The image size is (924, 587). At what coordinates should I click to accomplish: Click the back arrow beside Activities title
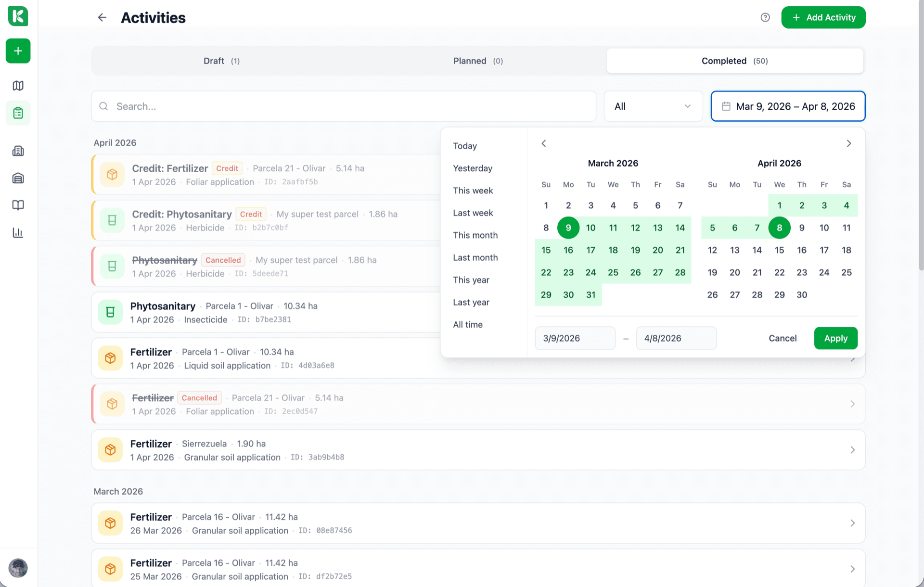pos(102,17)
